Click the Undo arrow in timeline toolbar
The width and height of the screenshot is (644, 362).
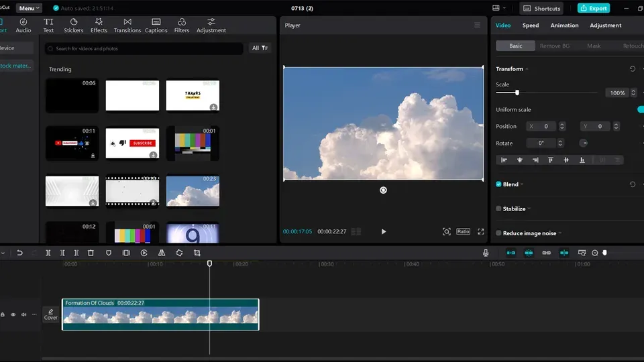(19, 253)
